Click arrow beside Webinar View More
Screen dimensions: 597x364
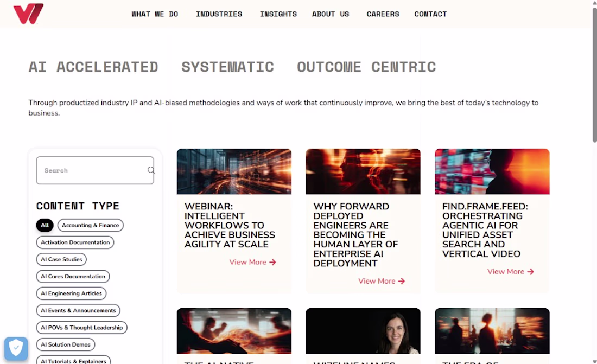[272, 262]
